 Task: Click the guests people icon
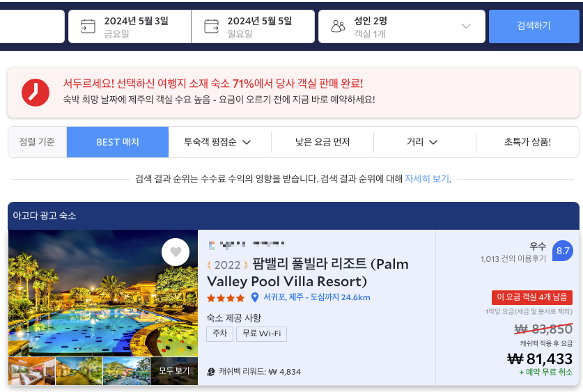338,26
